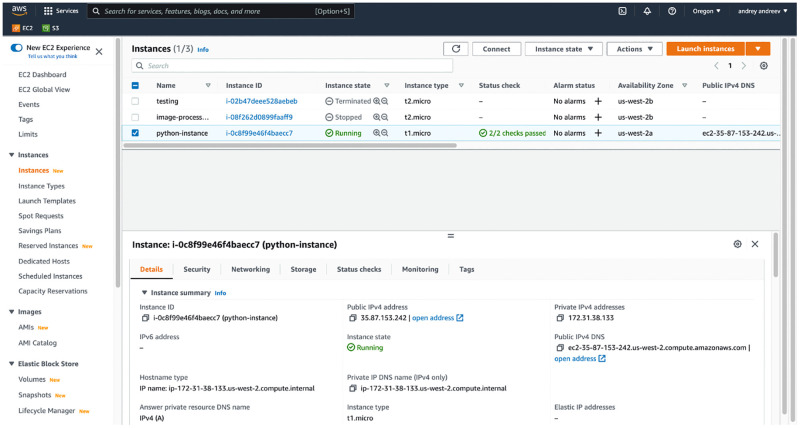Close the instance details panel
The width and height of the screenshot is (800, 428).
(755, 244)
